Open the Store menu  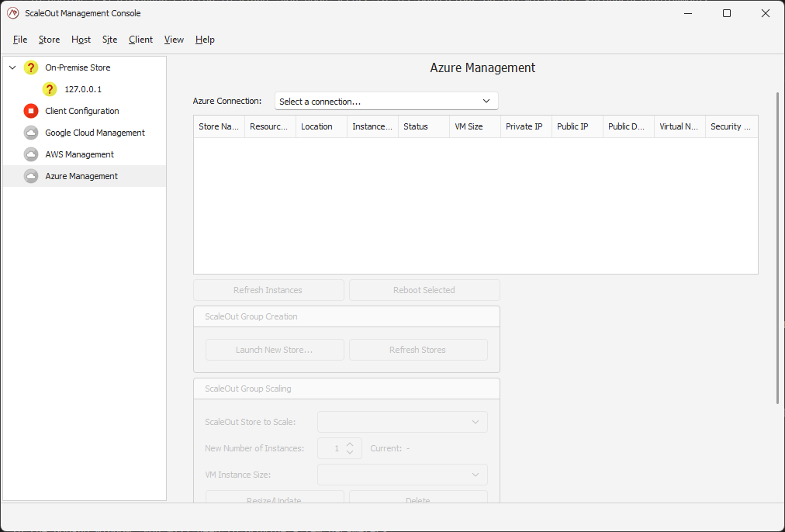pos(49,40)
